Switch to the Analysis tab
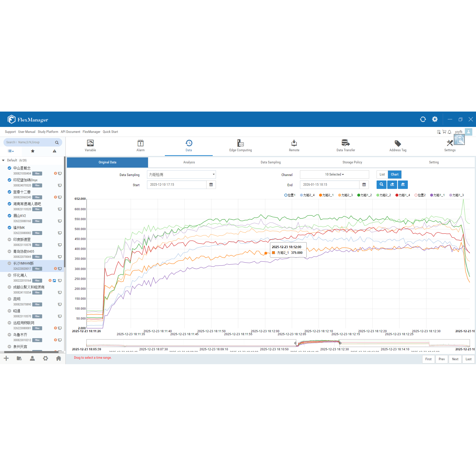The width and height of the screenshot is (476, 476). (x=189, y=162)
